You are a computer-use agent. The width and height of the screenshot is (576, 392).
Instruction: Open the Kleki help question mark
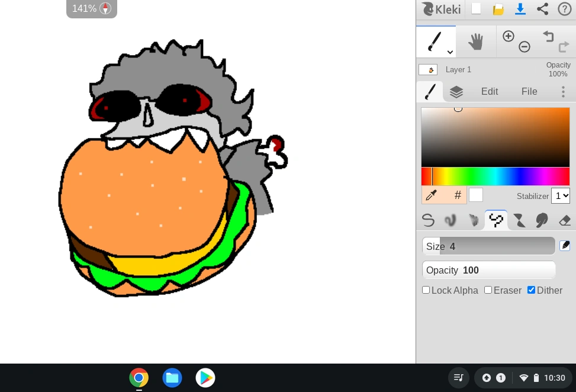(x=564, y=9)
